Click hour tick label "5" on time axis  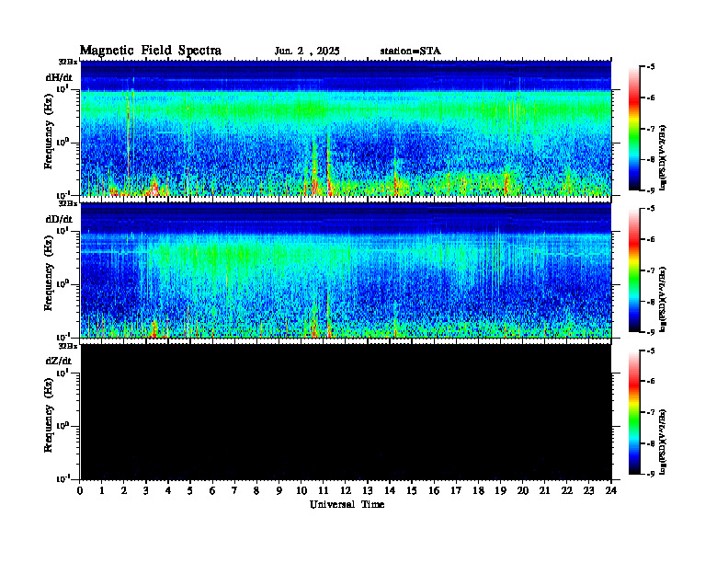tap(190, 491)
